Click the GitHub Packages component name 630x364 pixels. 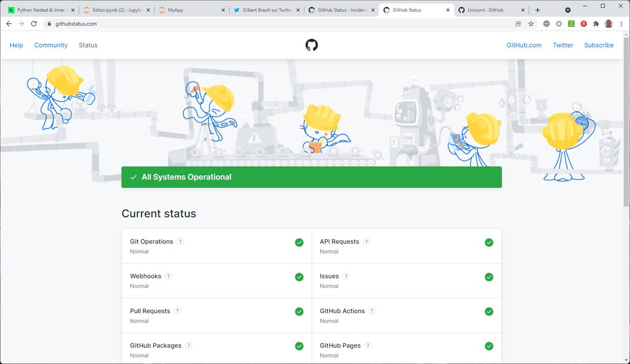[x=156, y=346]
